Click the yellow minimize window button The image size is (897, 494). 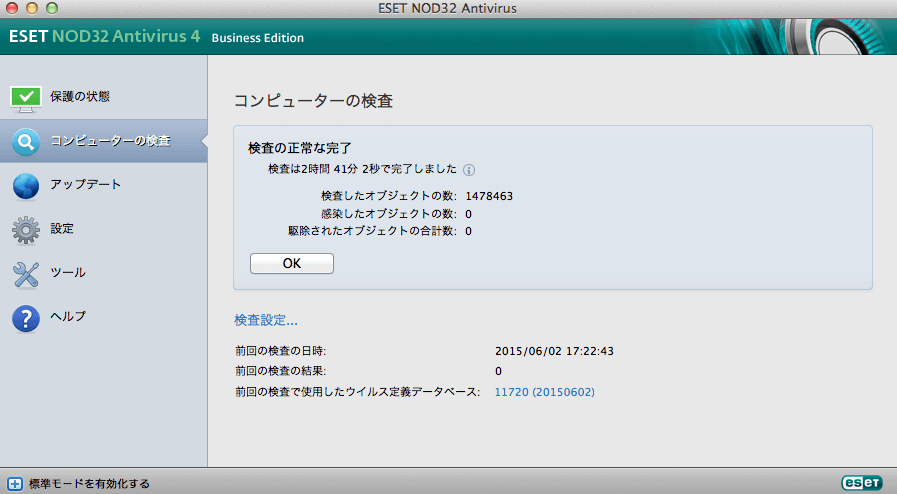[32, 8]
